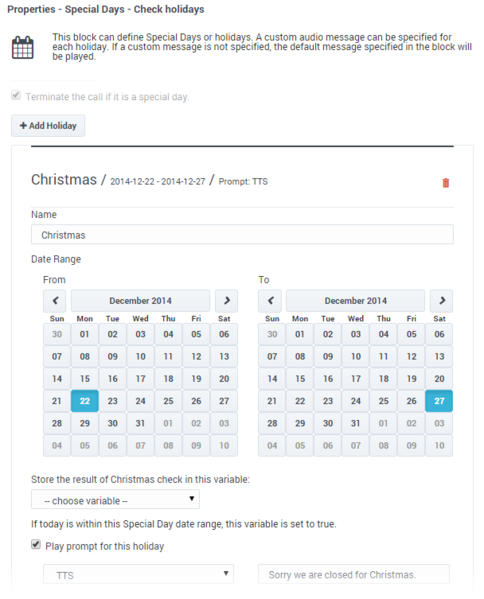Click the holiday Name input field
The width and height of the screenshot is (484, 599).
[x=242, y=235]
